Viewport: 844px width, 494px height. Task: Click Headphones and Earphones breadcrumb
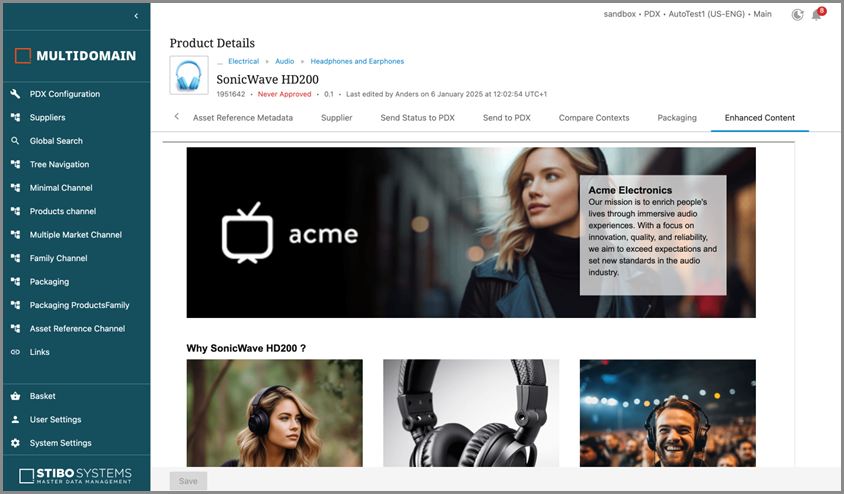(x=357, y=61)
